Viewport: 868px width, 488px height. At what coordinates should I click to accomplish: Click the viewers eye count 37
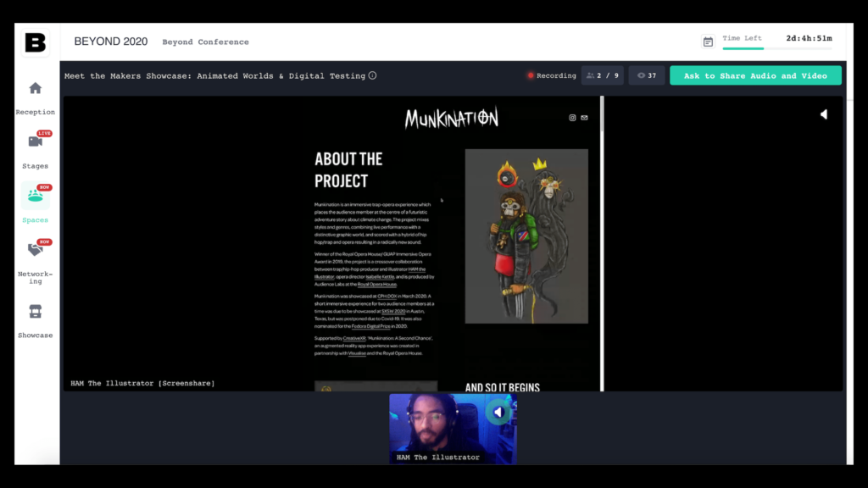click(647, 75)
